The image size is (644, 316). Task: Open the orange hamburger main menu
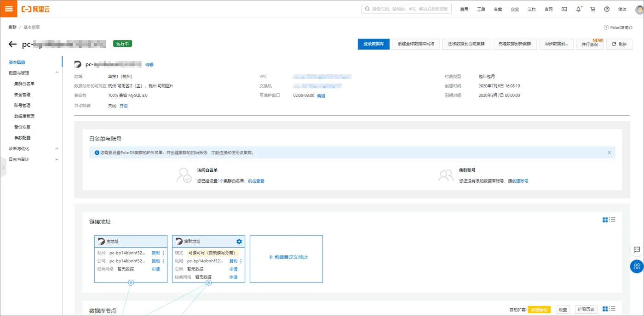(9, 9)
